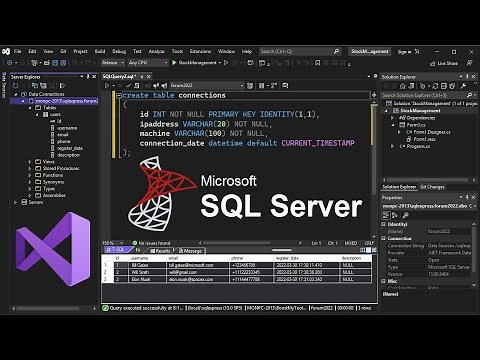480x360 pixels.
Task: Expand the Views folder
Action: click(30, 162)
